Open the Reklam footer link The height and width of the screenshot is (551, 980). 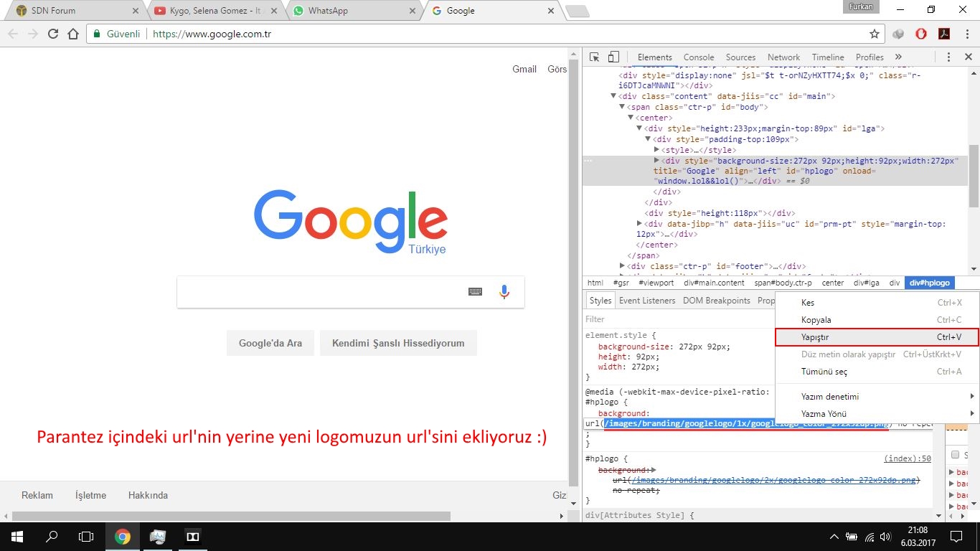tap(37, 495)
